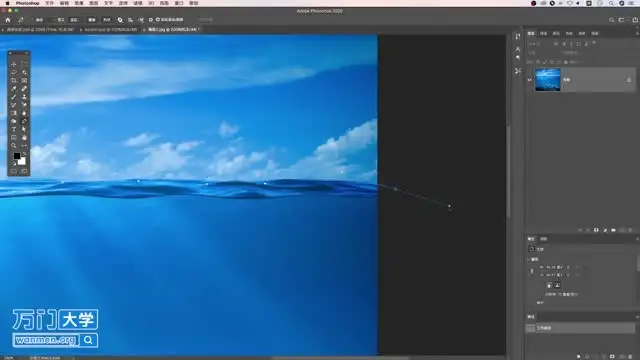The height and width of the screenshot is (360, 640).
Task: Open path alignment options
Action: click(130, 20)
